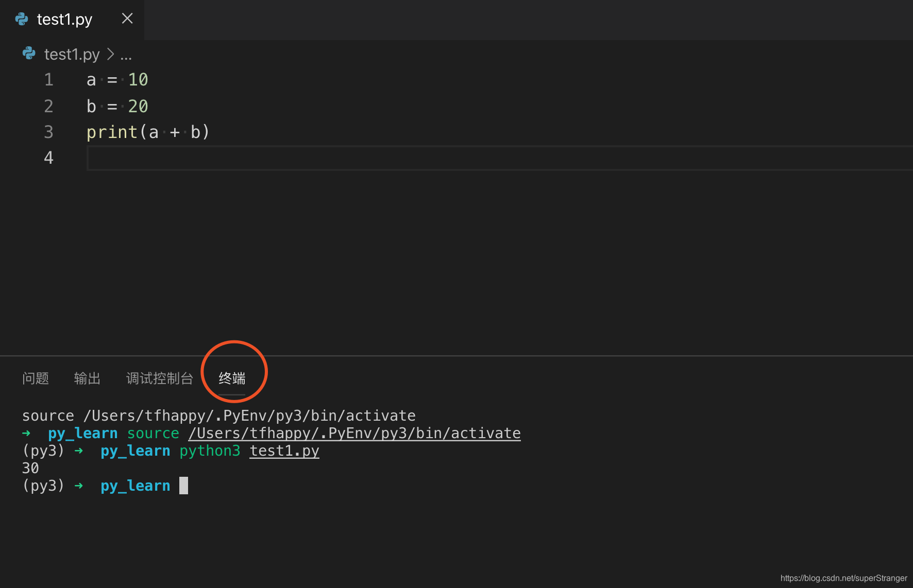The height and width of the screenshot is (588, 913).
Task: Close the test1.py tab
Action: tap(127, 19)
